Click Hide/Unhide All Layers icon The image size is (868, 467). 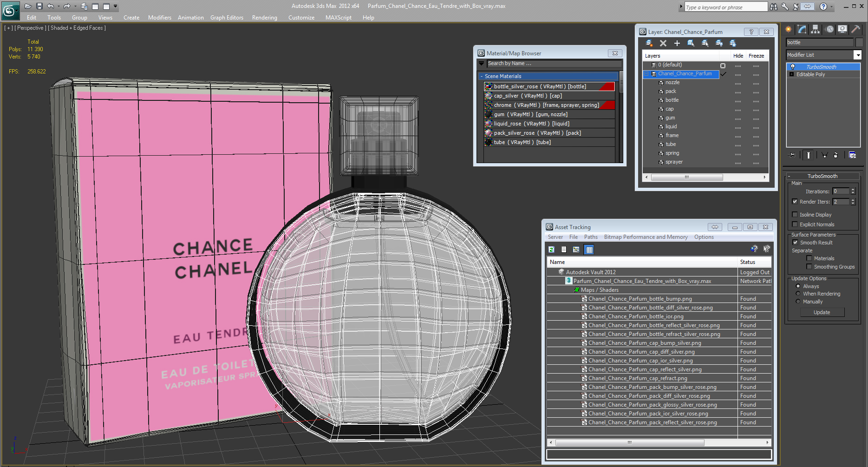[719, 43]
